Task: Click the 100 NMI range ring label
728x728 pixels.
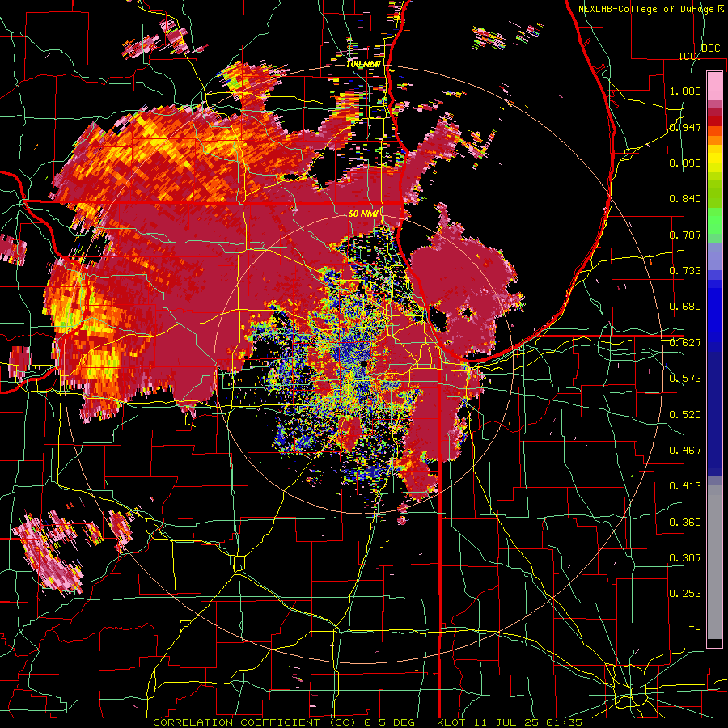Action: [363, 64]
